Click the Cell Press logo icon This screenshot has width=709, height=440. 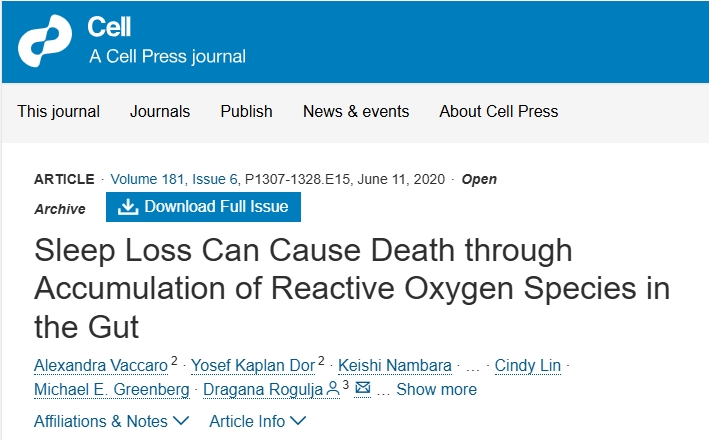46,40
